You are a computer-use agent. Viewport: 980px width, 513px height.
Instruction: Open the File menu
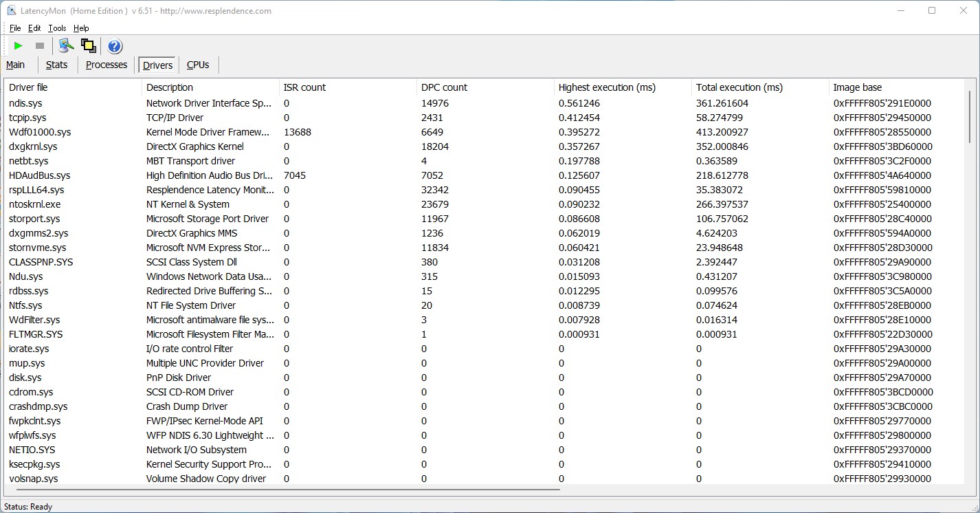pyautogui.click(x=15, y=28)
